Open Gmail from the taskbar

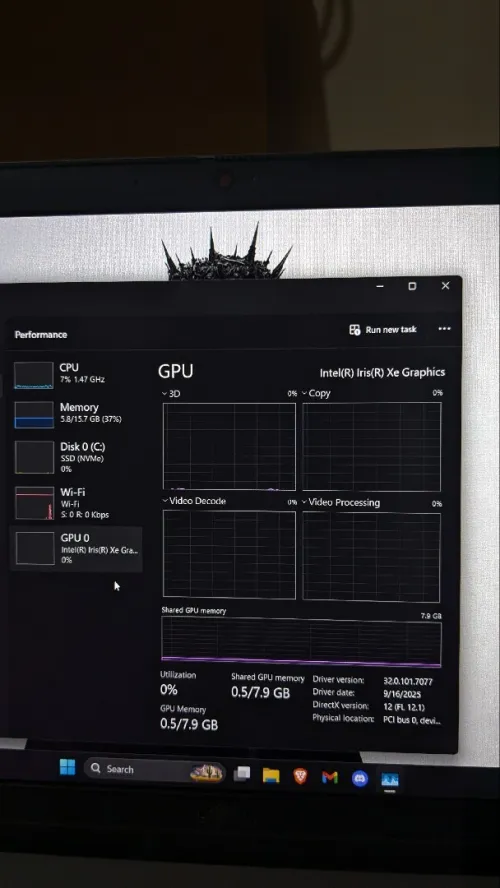coord(330,778)
